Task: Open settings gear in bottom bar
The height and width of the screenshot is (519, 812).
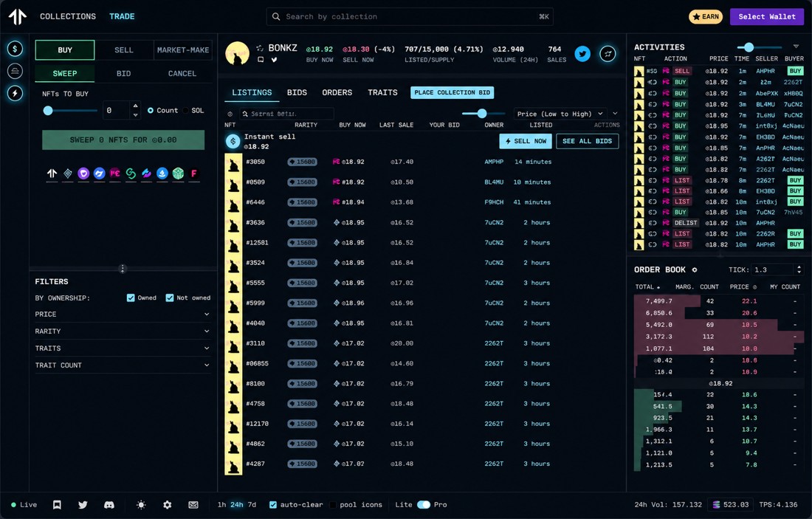Action: [168, 504]
